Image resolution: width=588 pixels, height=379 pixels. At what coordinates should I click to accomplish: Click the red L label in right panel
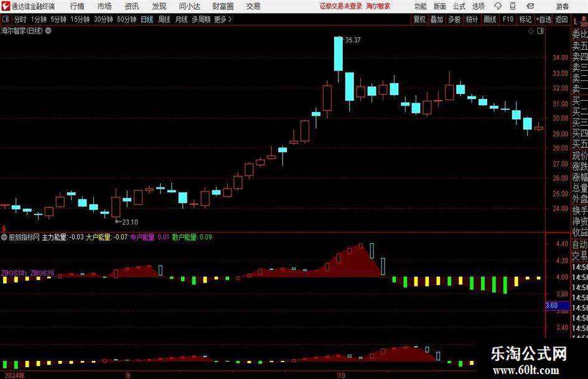pos(576,21)
